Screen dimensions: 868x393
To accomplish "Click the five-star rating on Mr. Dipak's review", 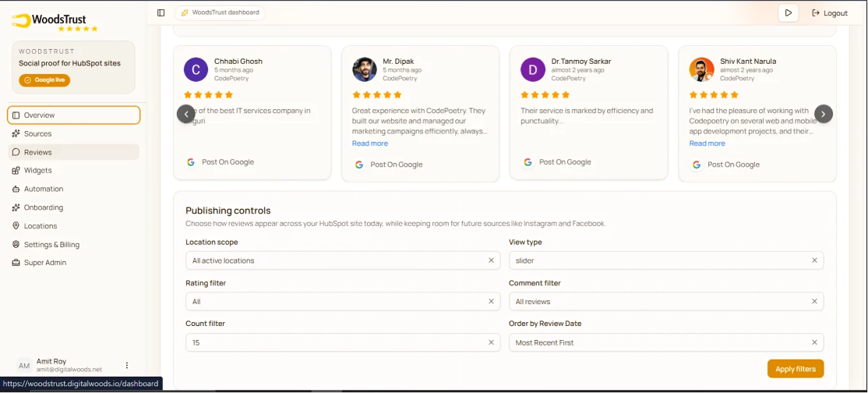I will pos(376,95).
